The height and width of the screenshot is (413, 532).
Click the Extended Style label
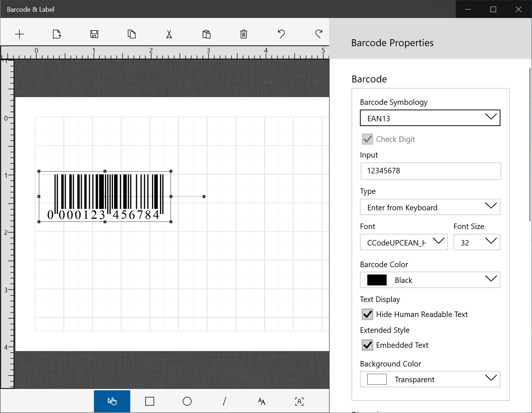385,330
